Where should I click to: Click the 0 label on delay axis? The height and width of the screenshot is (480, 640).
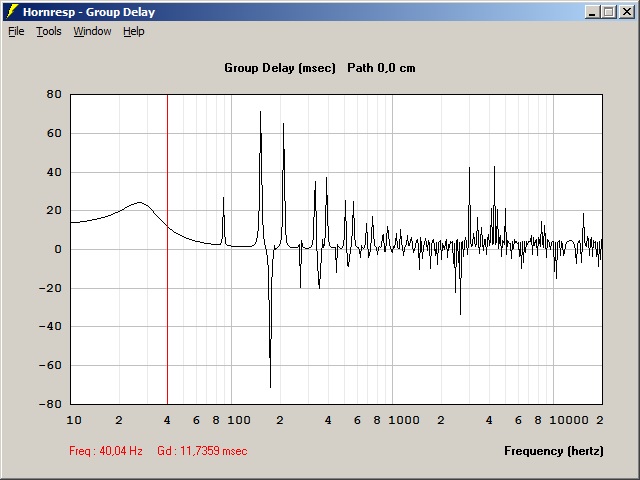pos(58,249)
